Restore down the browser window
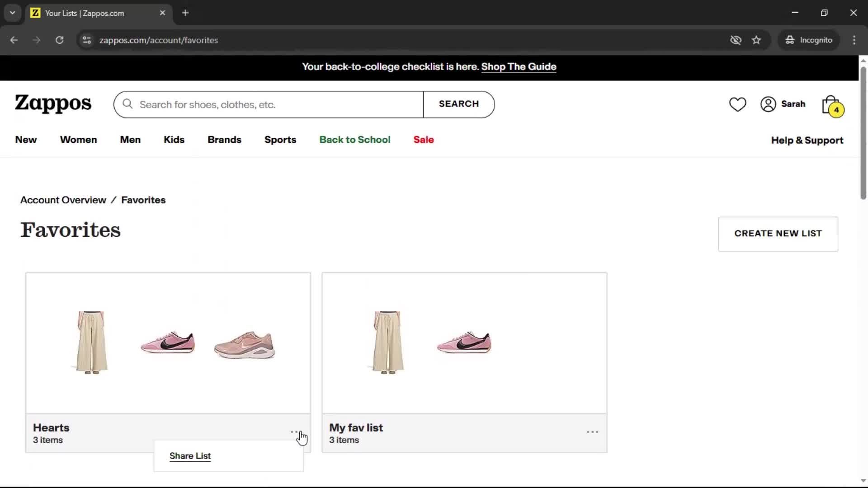868x488 pixels. [824, 13]
